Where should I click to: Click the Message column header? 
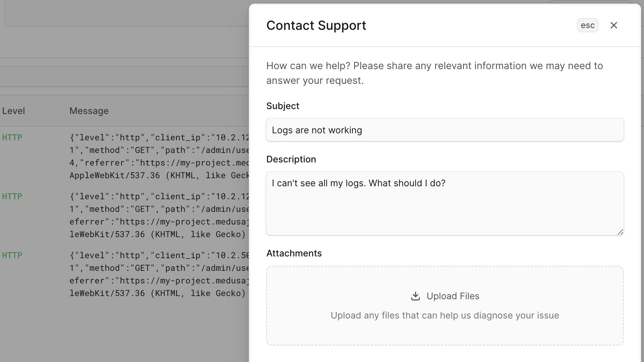pos(89,110)
